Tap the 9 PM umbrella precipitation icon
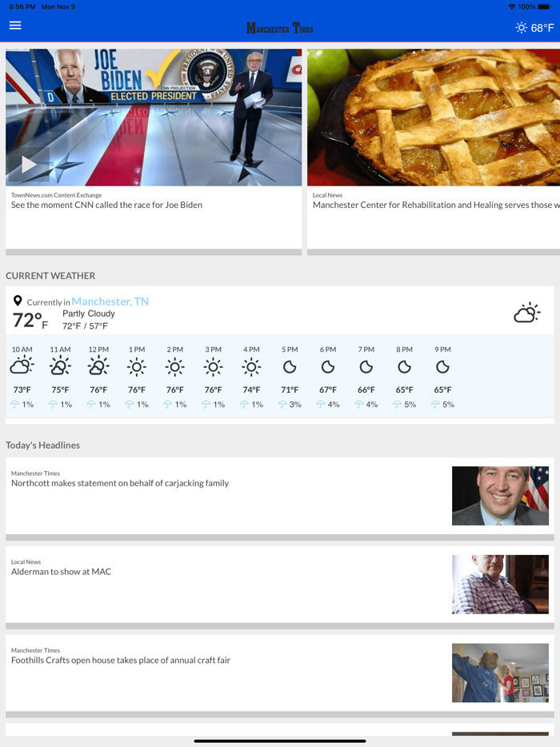 (435, 405)
